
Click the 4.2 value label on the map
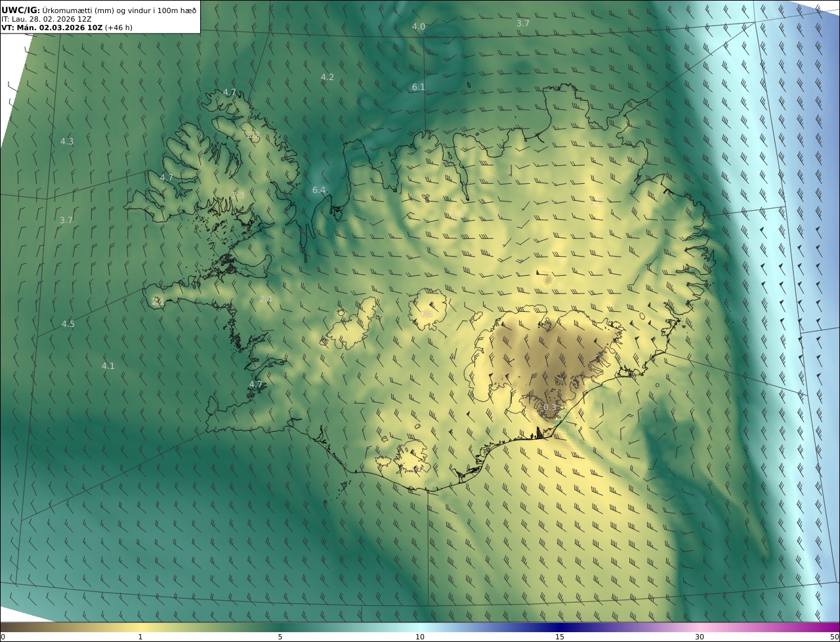click(327, 77)
